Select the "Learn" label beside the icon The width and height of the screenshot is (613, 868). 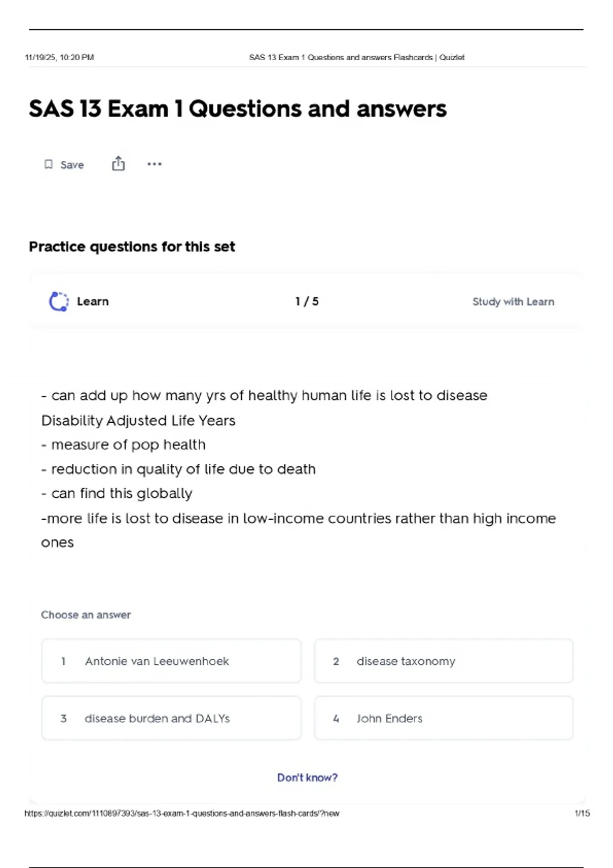[92, 301]
